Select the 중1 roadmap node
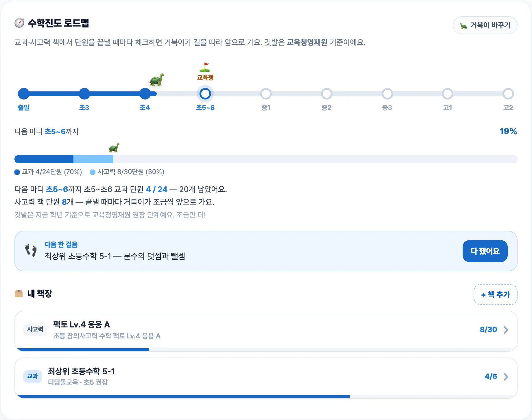Screen dimensions: 532x420 (266, 94)
